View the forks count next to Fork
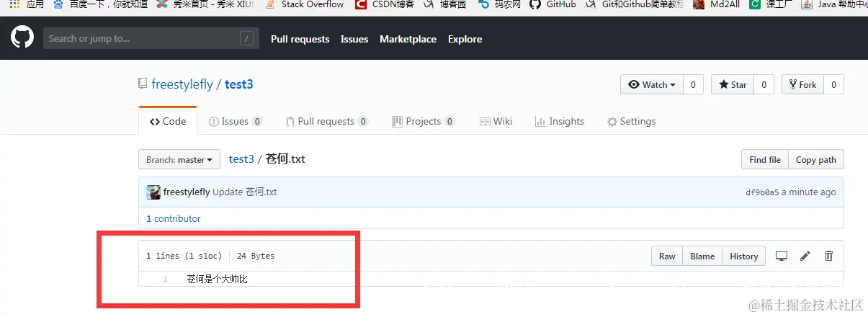Viewport: 868px width, 317px height. pos(833,84)
